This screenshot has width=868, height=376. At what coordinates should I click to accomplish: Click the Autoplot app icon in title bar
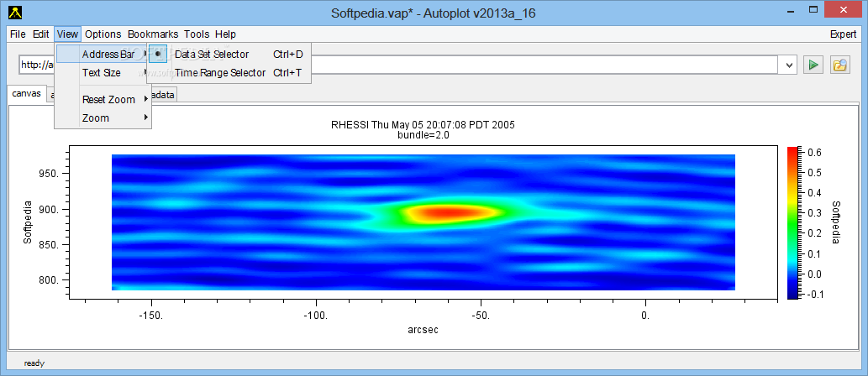(16, 13)
